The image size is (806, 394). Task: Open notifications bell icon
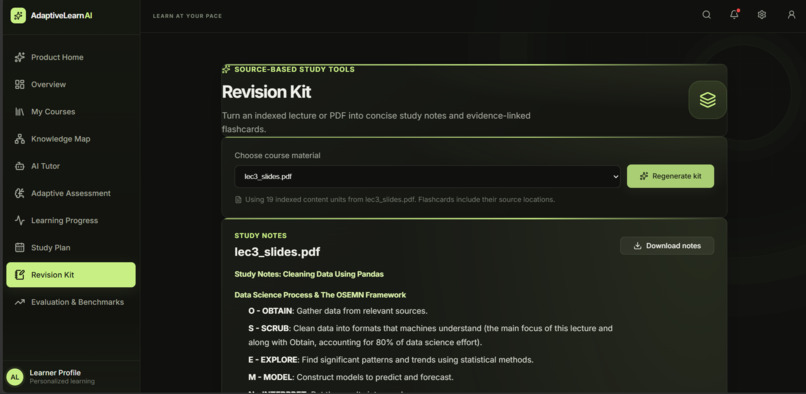coord(734,15)
